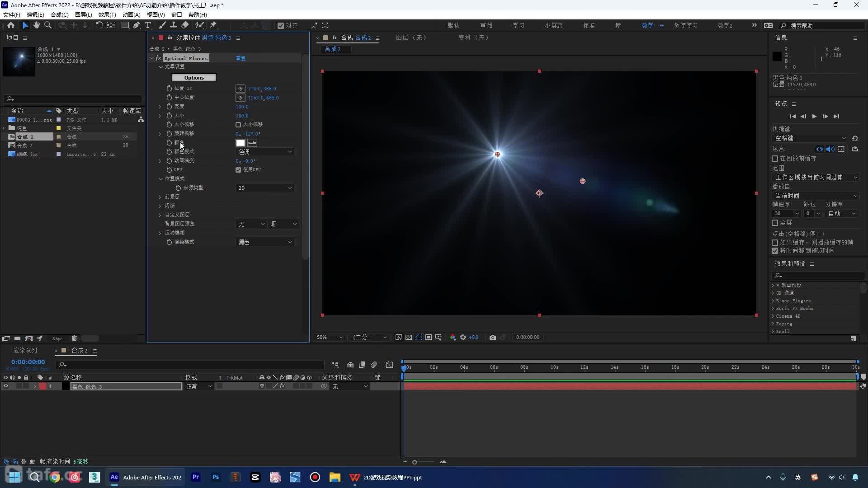This screenshot has height=488, width=868.
Task: Pick color with the eyedropper next to 颜色
Action: tap(252, 143)
